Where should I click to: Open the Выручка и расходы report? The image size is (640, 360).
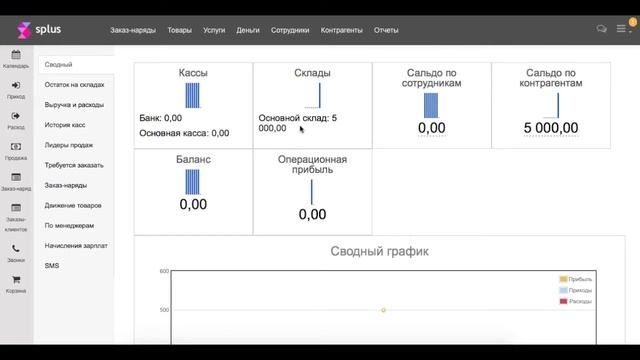(74, 105)
